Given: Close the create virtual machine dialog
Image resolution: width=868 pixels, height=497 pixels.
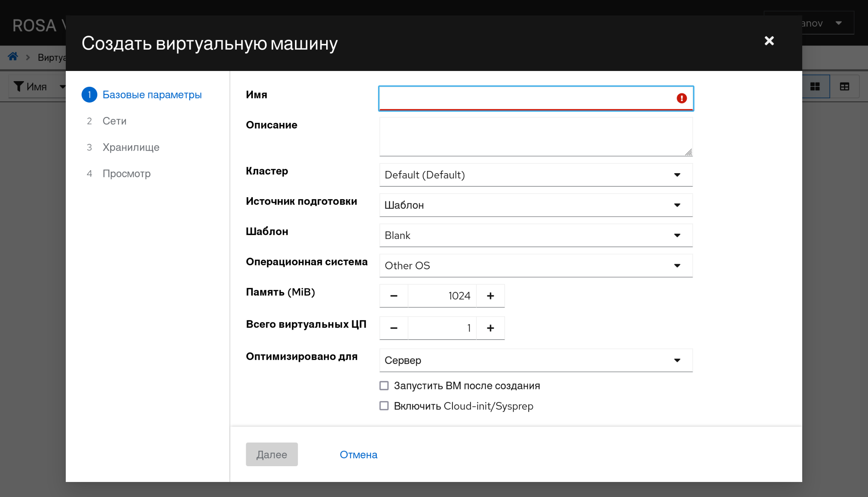Looking at the screenshot, I should pyautogui.click(x=769, y=41).
